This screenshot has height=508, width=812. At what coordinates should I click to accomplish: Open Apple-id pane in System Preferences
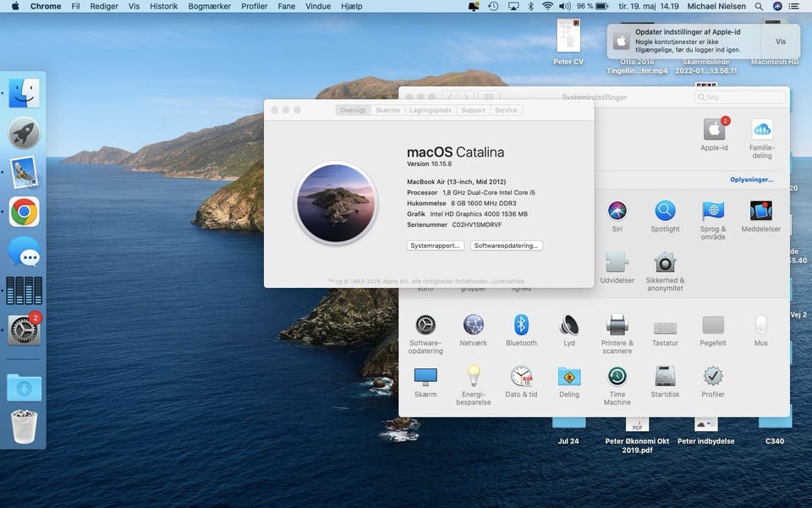click(714, 135)
